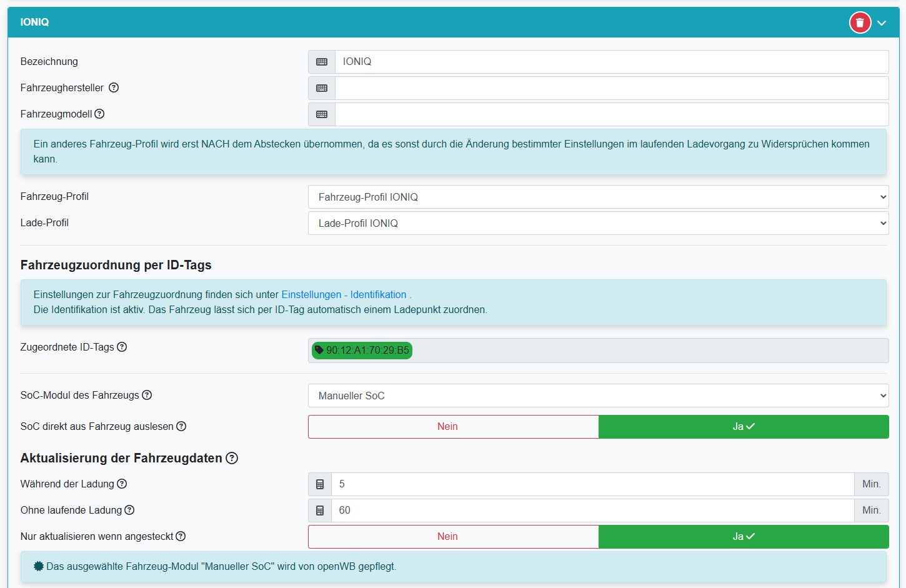Click help icon next to Zugeordnete ID-Tags
This screenshot has height=588, width=906.
[122, 347]
